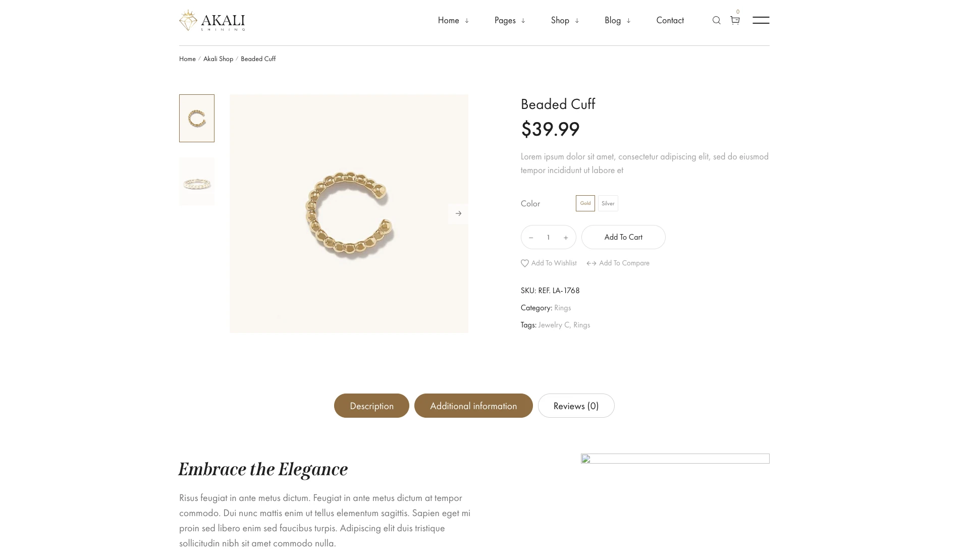This screenshot has width=969, height=560.
Task: Click the Akali diamond logo
Action: point(188,21)
